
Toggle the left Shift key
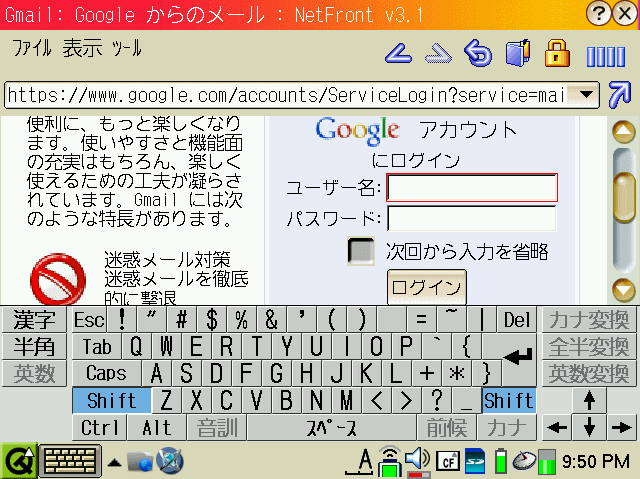tap(111, 401)
